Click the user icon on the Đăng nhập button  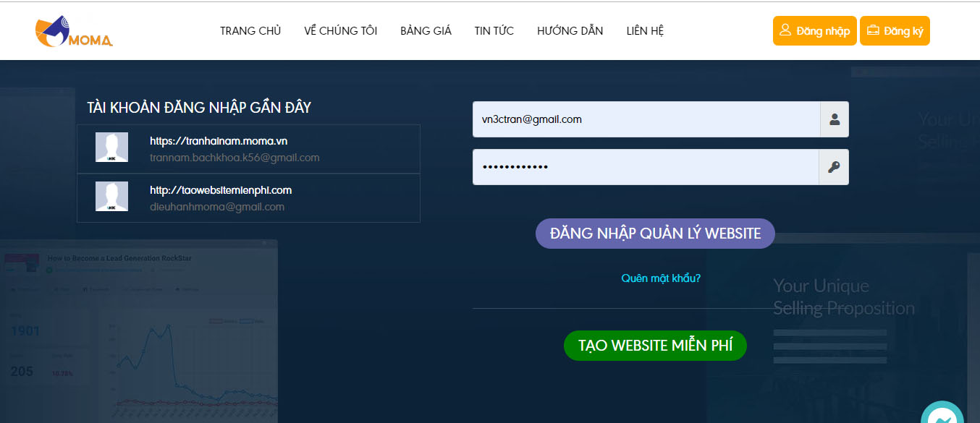click(x=785, y=30)
